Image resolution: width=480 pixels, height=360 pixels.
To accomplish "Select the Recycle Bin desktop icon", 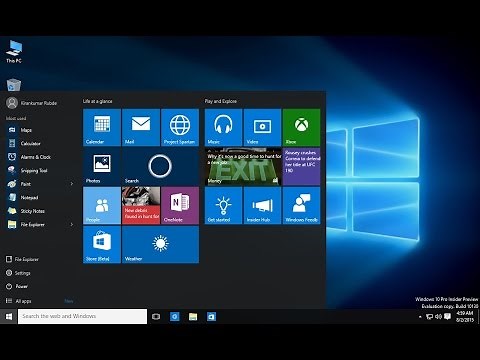I will (x=14, y=85).
